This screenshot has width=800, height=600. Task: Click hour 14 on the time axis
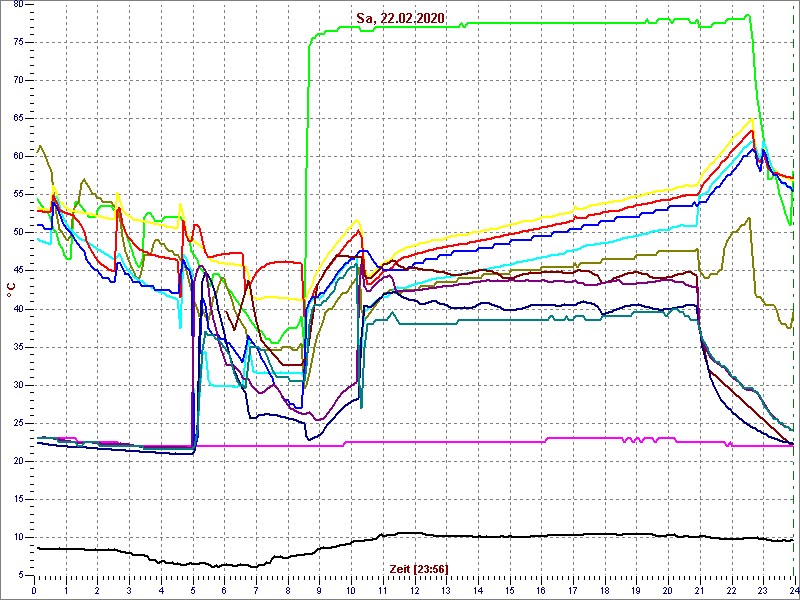coord(477,589)
